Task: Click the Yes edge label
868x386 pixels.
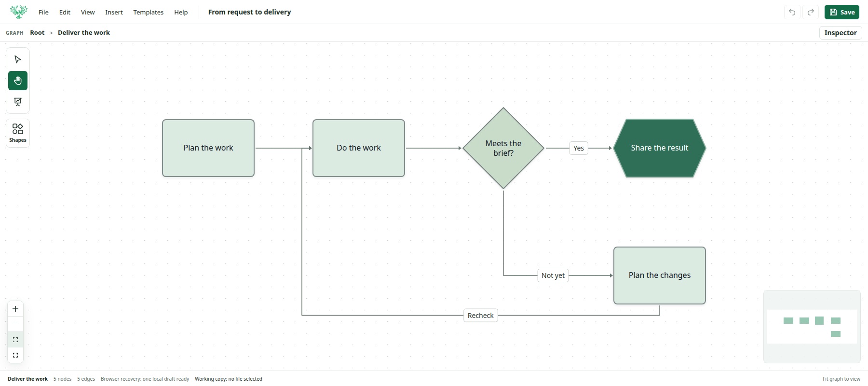Action: pos(579,148)
